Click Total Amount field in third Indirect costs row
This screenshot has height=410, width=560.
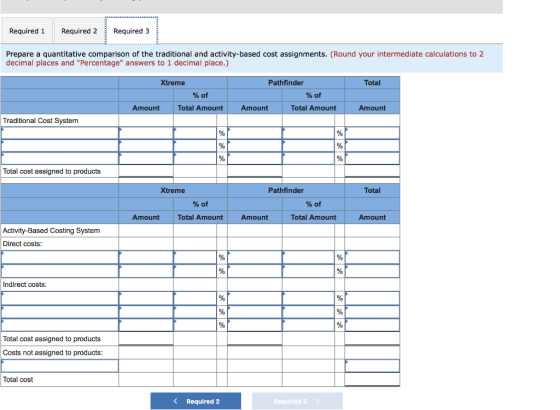(x=372, y=325)
